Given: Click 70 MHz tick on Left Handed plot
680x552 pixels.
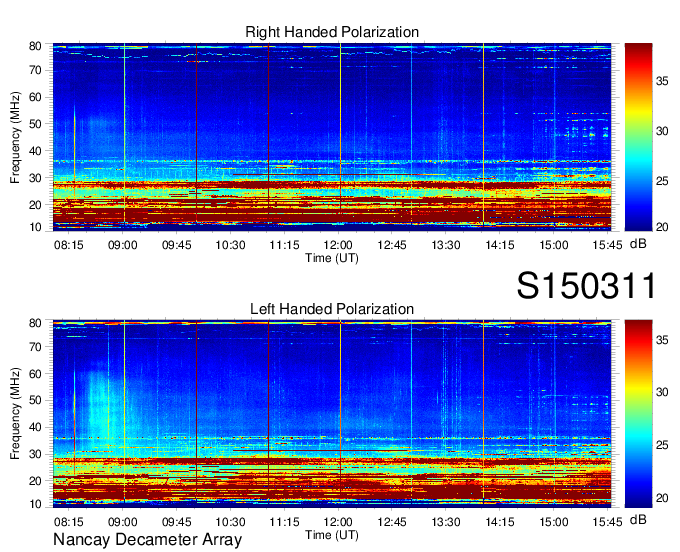Looking at the screenshot, I should [35, 347].
